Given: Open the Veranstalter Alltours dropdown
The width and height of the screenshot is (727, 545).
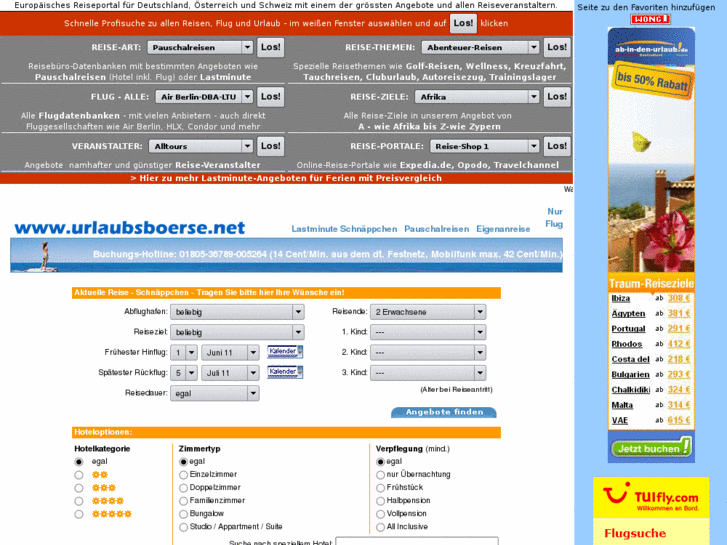Looking at the screenshot, I should coord(201,147).
